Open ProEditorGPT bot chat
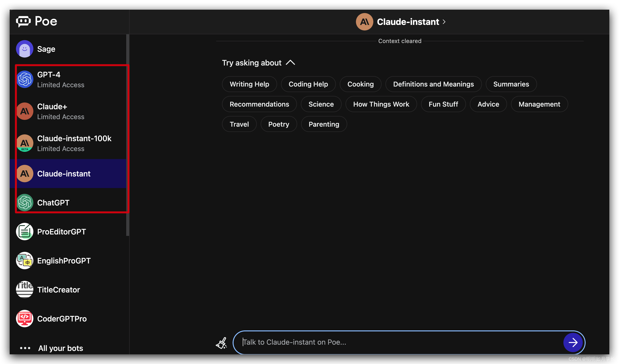 [68, 232]
